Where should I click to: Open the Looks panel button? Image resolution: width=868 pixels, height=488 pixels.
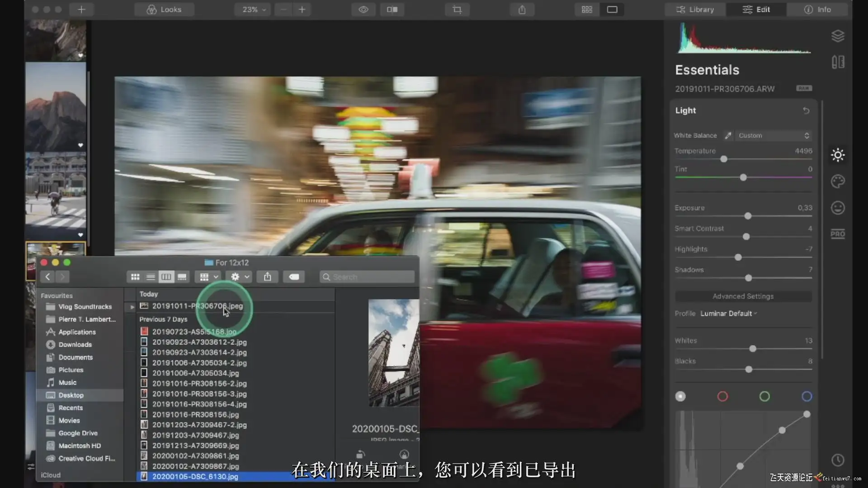click(x=164, y=9)
